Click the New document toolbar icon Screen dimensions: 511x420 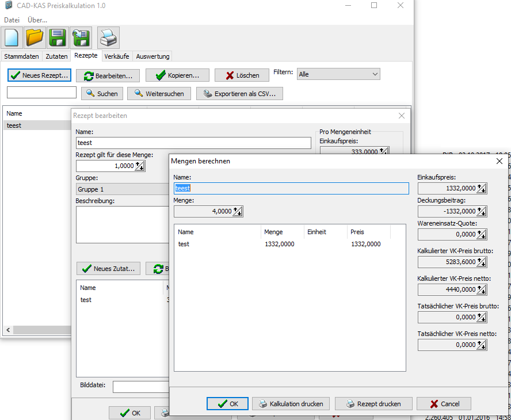(x=12, y=38)
